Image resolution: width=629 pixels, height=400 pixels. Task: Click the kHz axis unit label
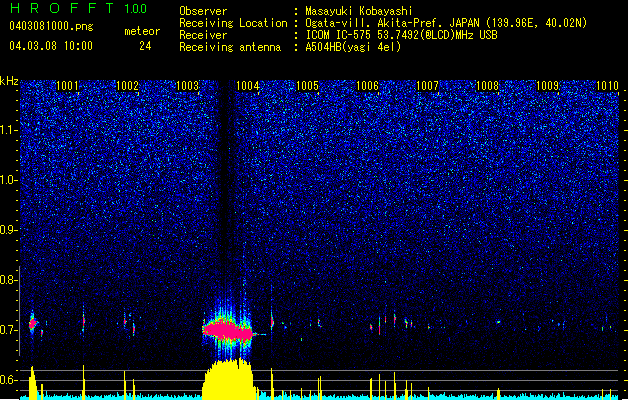9,81
